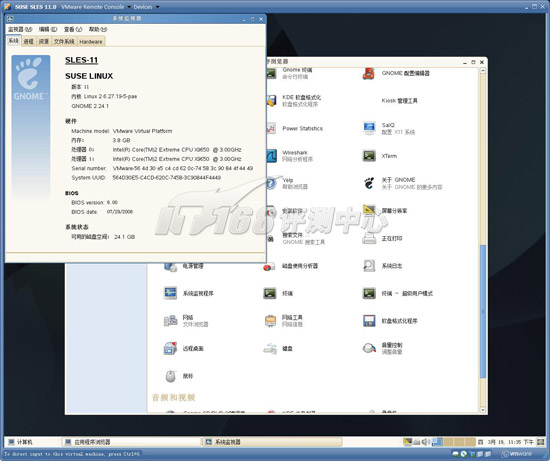Open network file browser (网络) icon
Viewport: 550px width, 461px height.
click(170, 321)
